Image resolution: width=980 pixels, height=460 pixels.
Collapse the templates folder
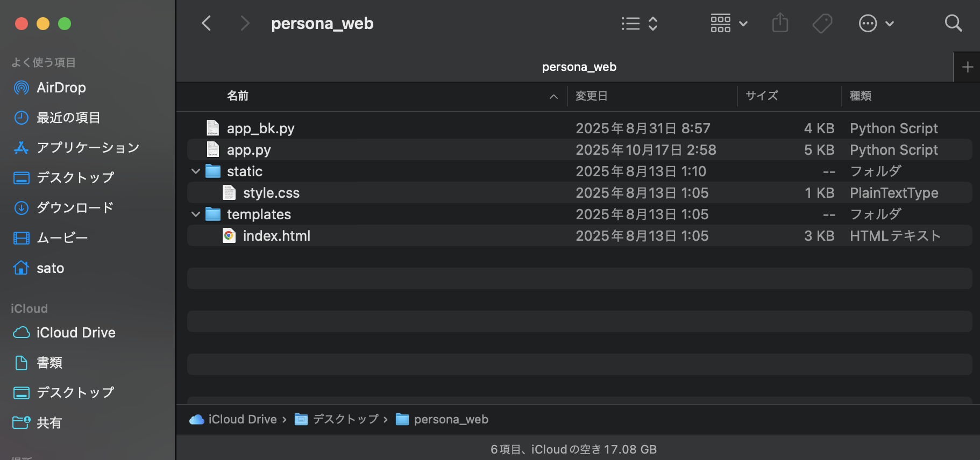point(196,214)
